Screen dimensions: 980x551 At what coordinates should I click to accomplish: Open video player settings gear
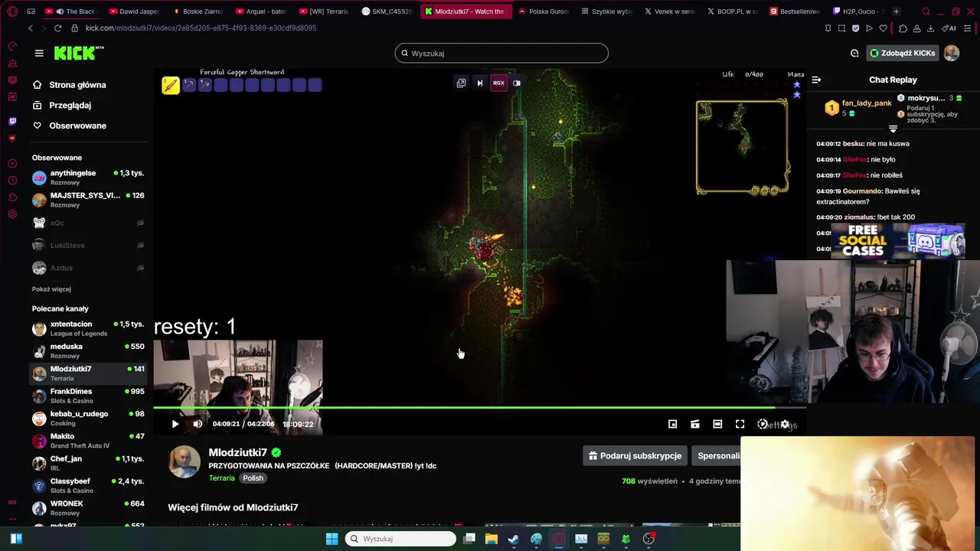pyautogui.click(x=785, y=424)
